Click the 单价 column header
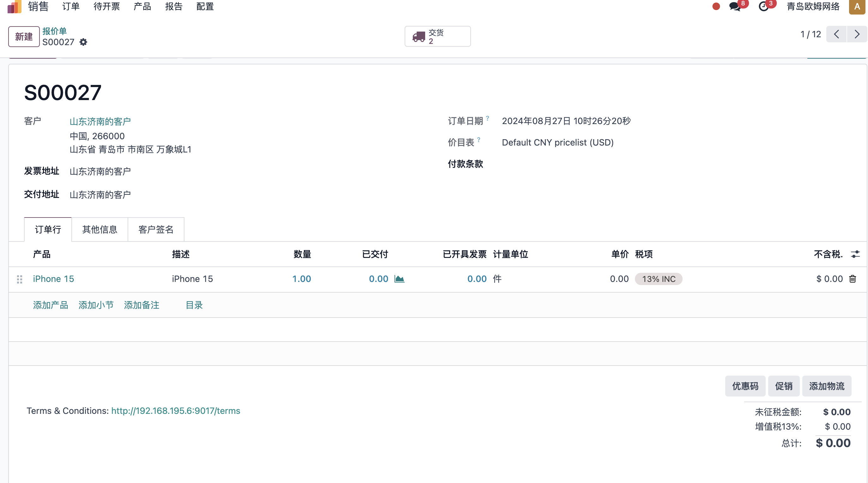Screen dimensions: 868x483 point(620,254)
